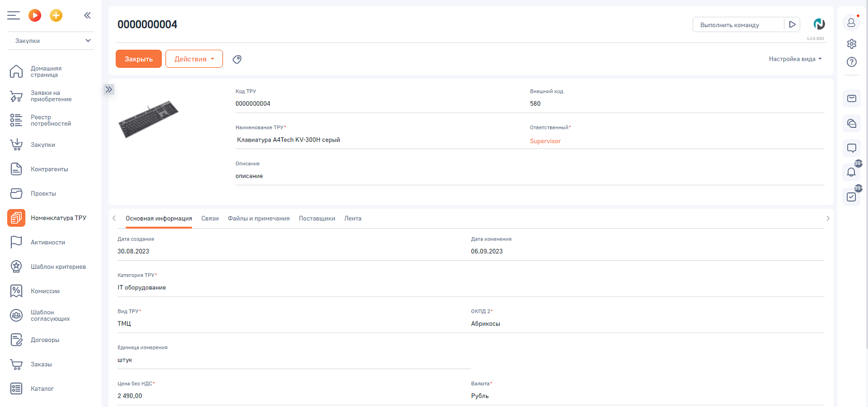
Task: Open Настройка вида dropdown
Action: pos(795,59)
